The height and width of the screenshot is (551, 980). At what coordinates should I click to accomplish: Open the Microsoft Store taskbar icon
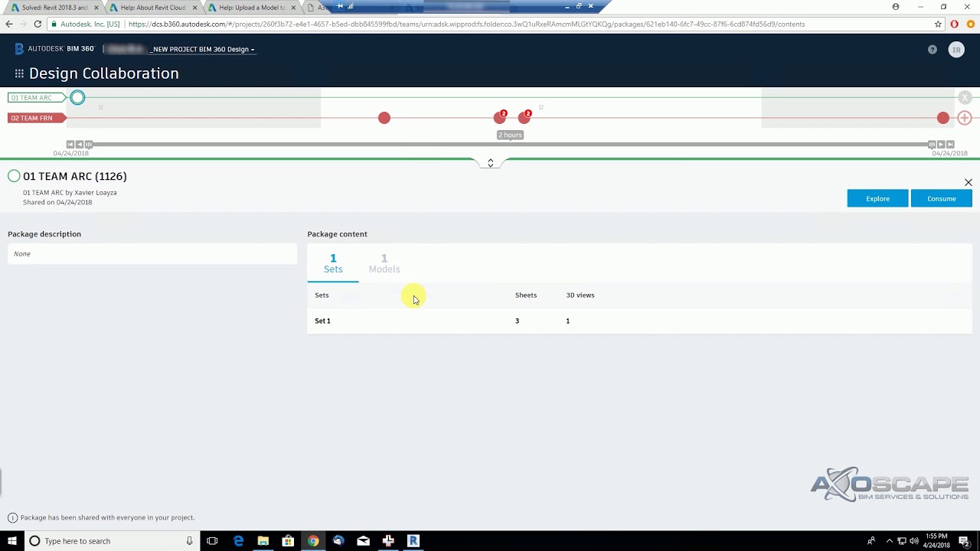click(288, 541)
